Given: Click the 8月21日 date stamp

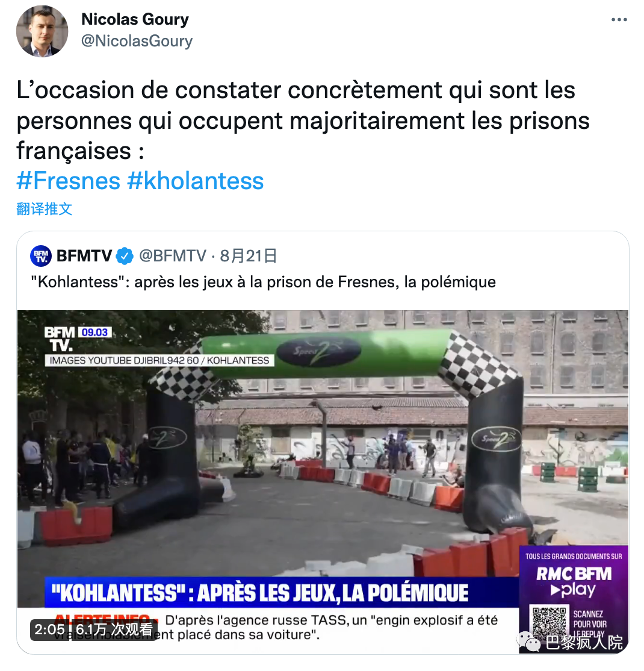Looking at the screenshot, I should (248, 256).
